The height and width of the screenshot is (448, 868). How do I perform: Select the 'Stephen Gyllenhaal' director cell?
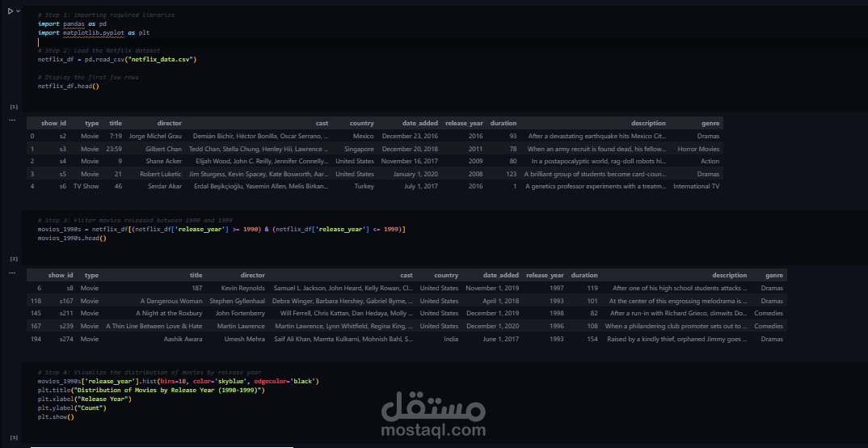(237, 302)
